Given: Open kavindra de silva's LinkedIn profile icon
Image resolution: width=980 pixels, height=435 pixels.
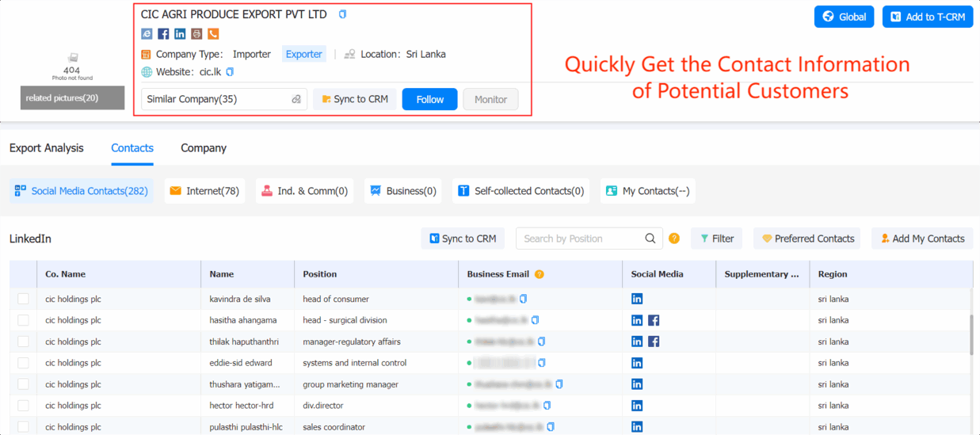Looking at the screenshot, I should point(637,299).
